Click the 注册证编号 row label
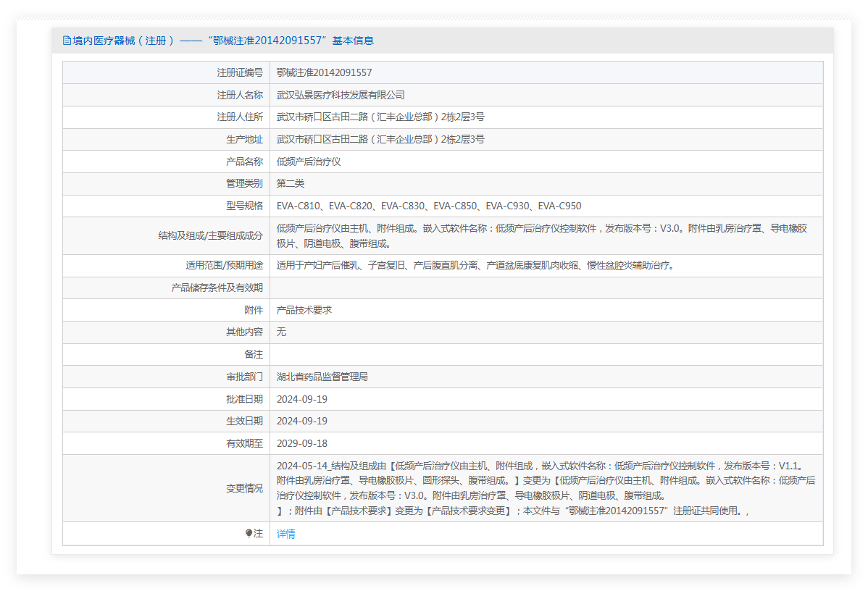The width and height of the screenshot is (868, 591). tap(240, 72)
